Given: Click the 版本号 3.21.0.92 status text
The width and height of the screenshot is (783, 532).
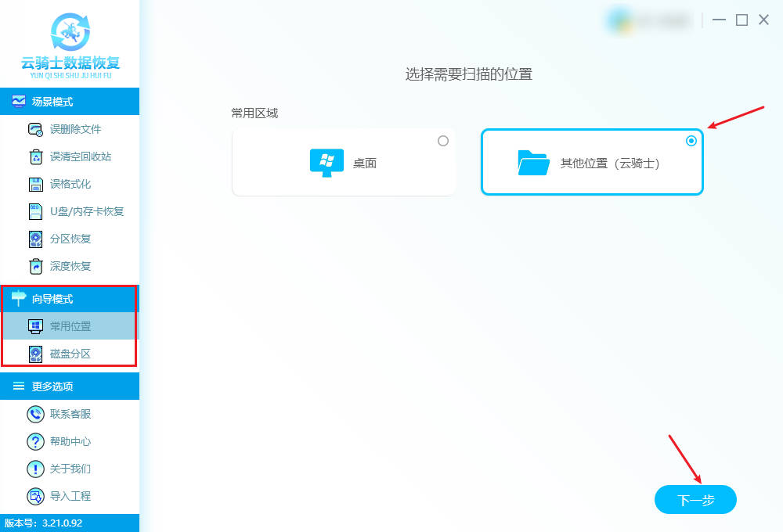Looking at the screenshot, I should click(x=43, y=523).
